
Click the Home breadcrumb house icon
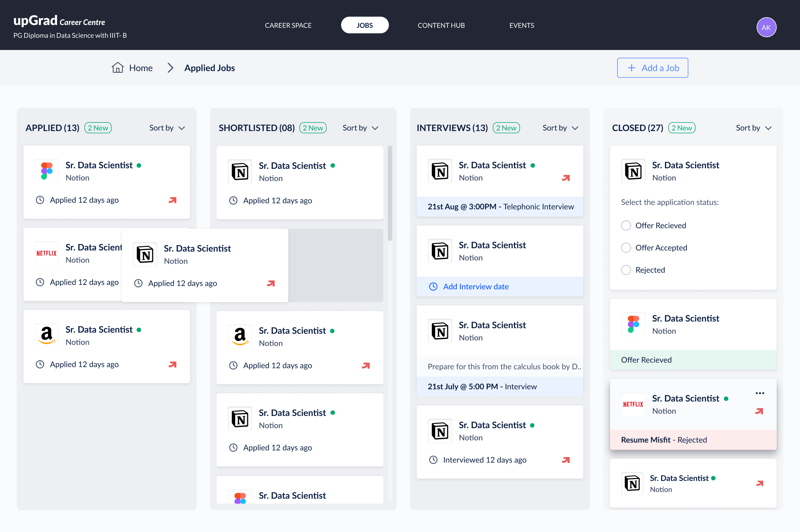tap(117, 67)
